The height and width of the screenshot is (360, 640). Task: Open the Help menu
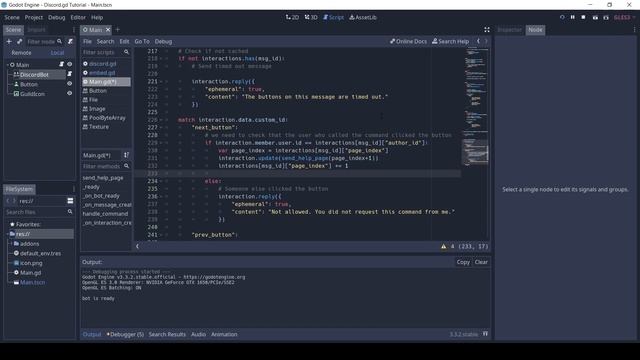coord(97,17)
